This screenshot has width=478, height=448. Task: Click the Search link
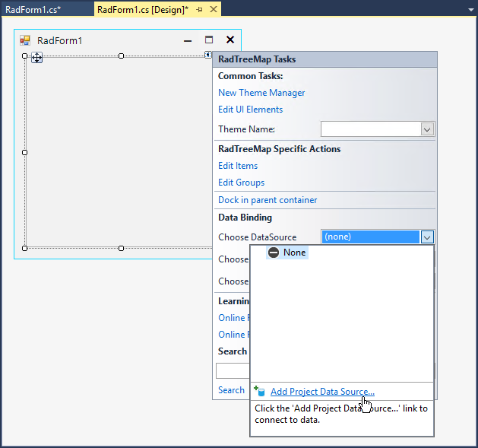[231, 390]
